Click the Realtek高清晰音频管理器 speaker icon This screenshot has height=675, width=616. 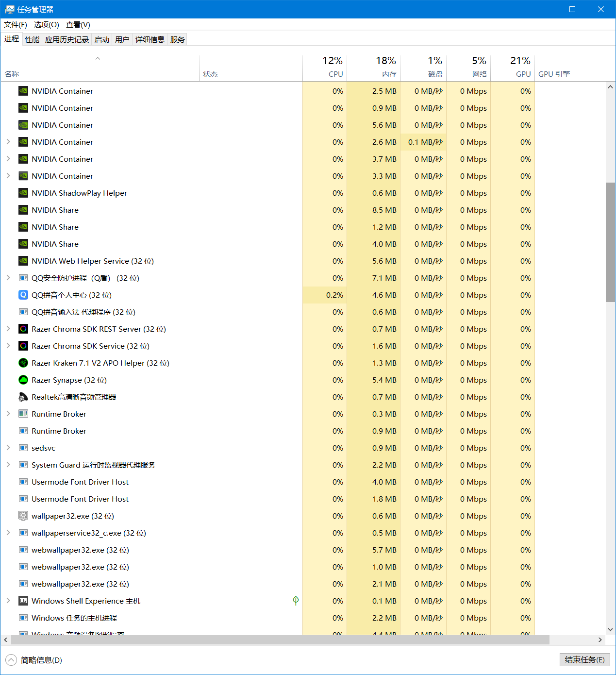coord(23,397)
